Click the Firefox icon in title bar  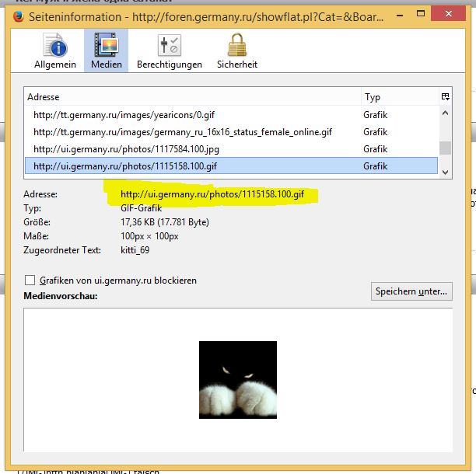[x=19, y=17]
